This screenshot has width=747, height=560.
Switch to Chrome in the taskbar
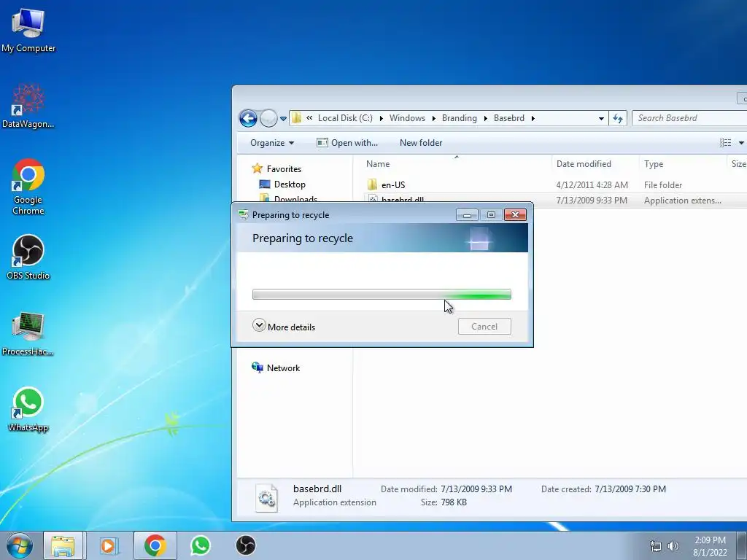tap(155, 545)
